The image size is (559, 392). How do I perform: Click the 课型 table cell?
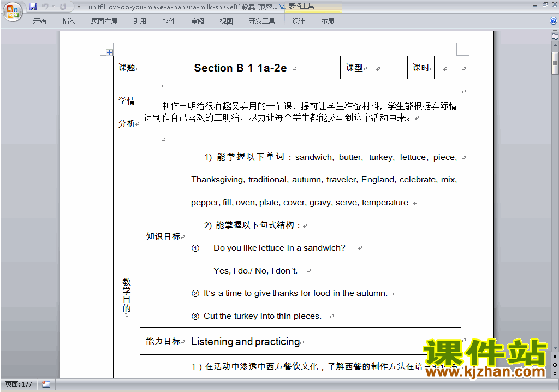pyautogui.click(x=354, y=67)
